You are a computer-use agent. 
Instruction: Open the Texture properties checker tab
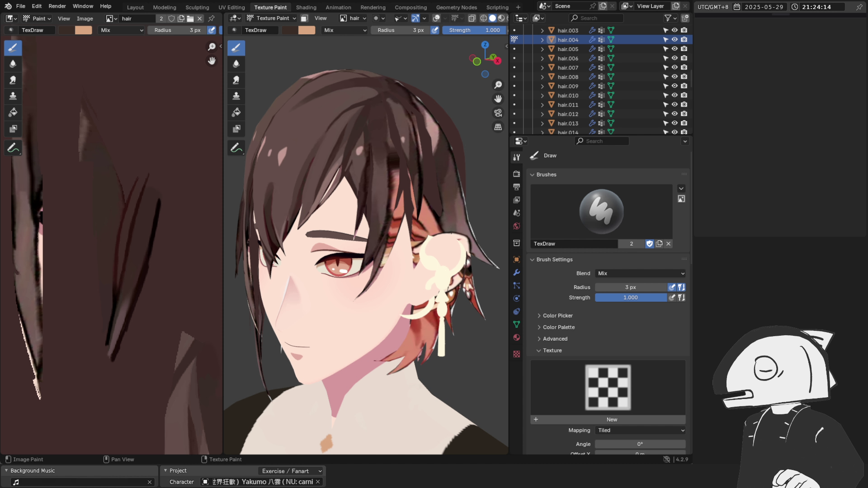point(516,354)
